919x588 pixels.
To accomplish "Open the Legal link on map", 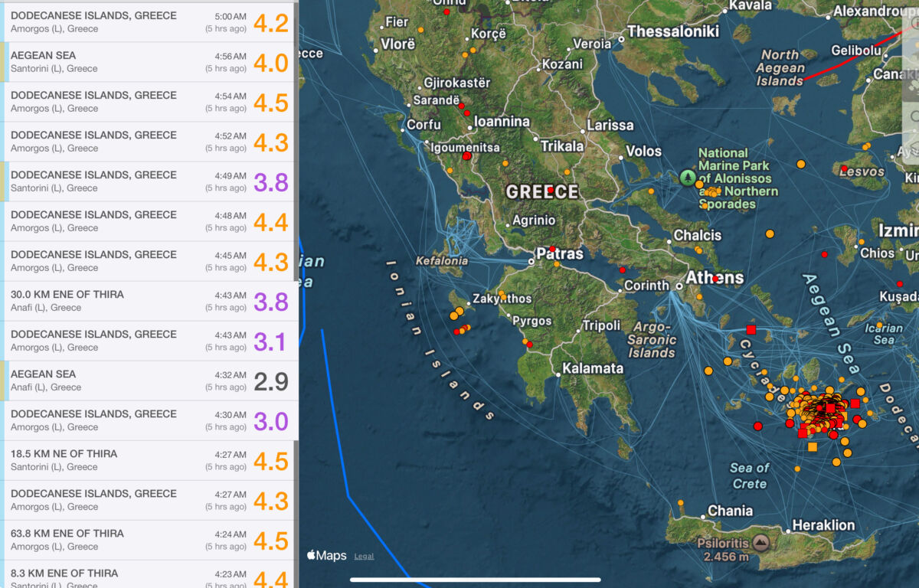I will coord(364,557).
